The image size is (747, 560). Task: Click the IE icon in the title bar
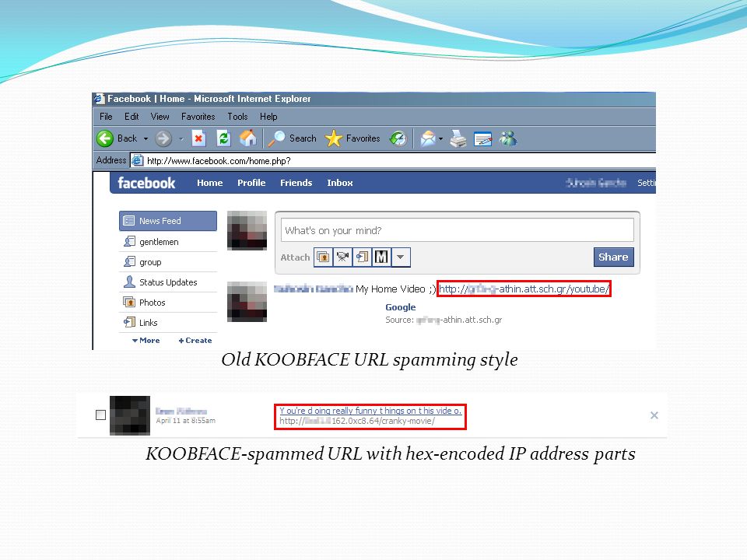coord(100,99)
